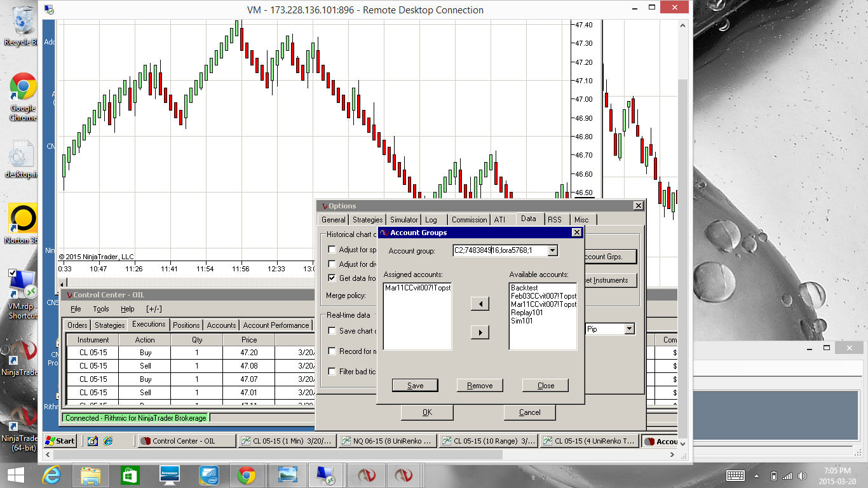The image size is (868, 488).
Task: Enable the 'Save chart' checkbox
Action: (x=332, y=331)
